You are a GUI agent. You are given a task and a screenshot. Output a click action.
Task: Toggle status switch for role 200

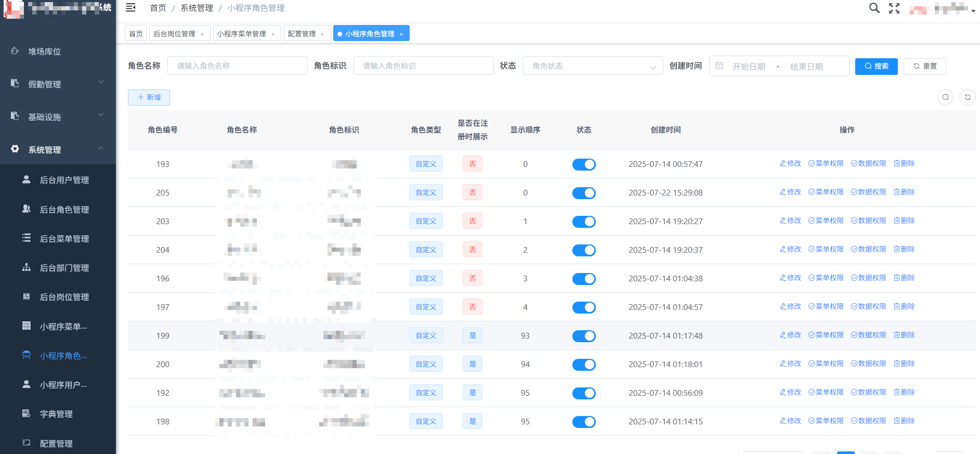point(584,365)
